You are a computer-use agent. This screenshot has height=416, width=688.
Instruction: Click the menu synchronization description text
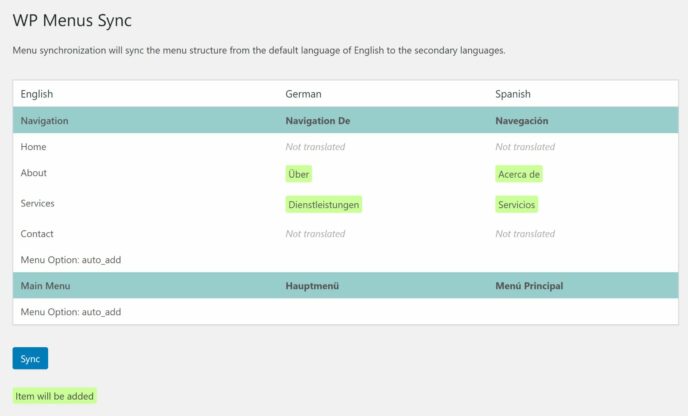(259, 50)
